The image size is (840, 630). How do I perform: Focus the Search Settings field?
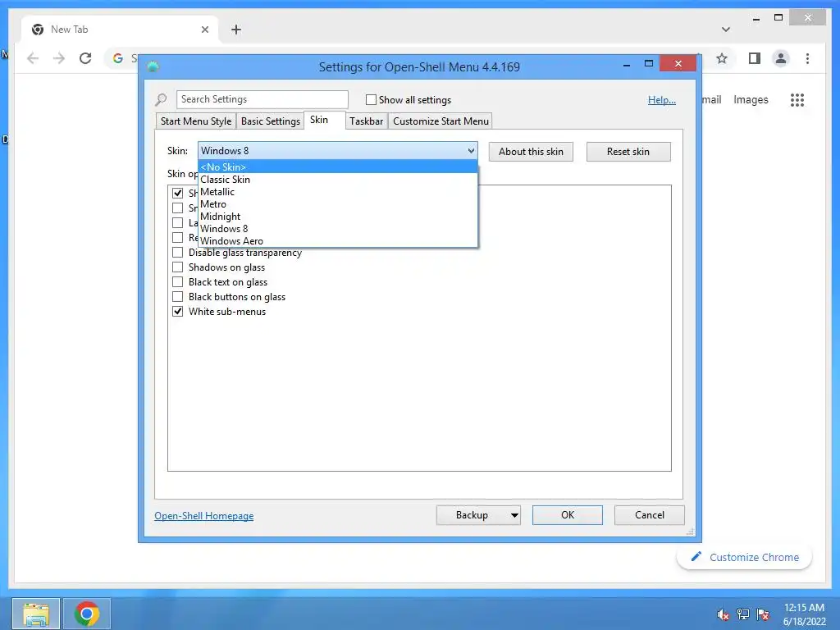(262, 99)
